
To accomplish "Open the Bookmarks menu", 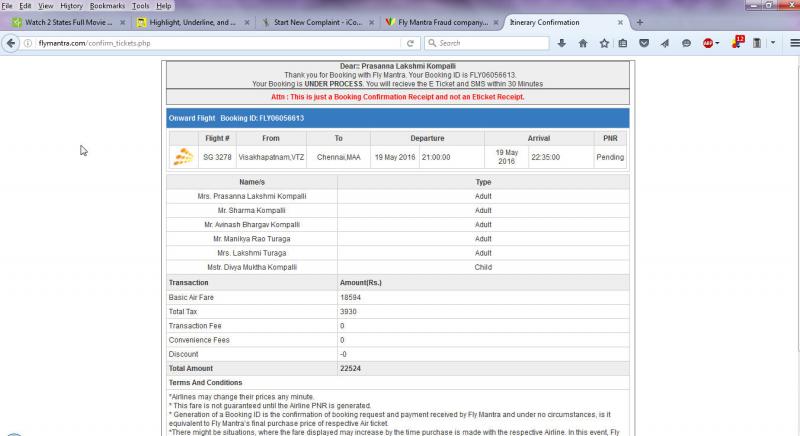I will 107,6.
